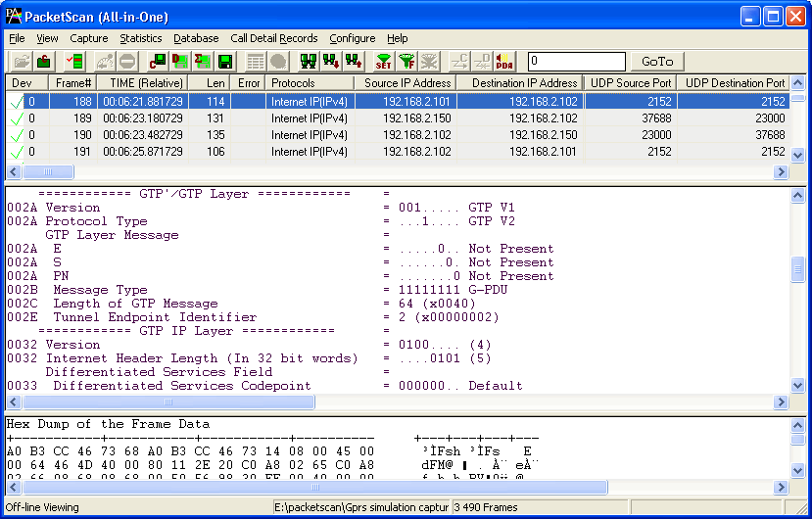The image size is (812, 519).
Task: Click the hex dump scroll down arrow
Action: [797, 470]
